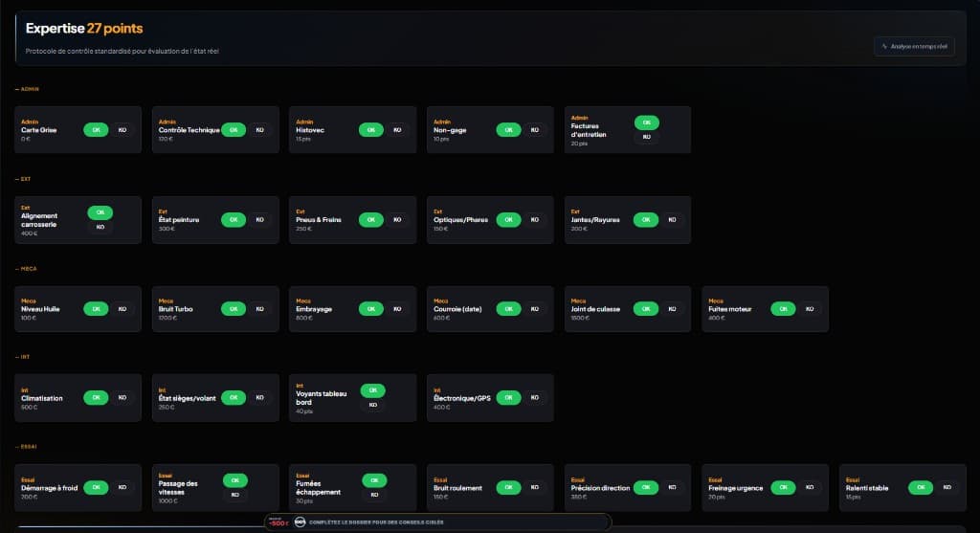
Task: Set Contrôle Technique to OK
Action: click(x=234, y=130)
